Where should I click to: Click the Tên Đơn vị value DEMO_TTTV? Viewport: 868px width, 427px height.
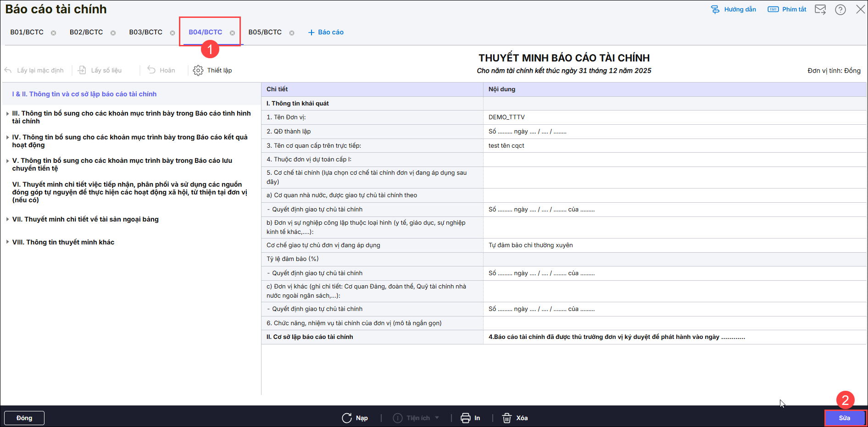(x=506, y=117)
